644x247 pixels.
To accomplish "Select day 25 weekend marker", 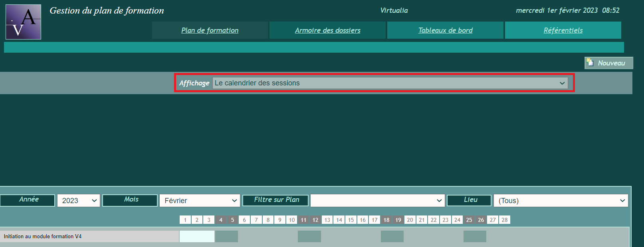I will coord(469,220).
